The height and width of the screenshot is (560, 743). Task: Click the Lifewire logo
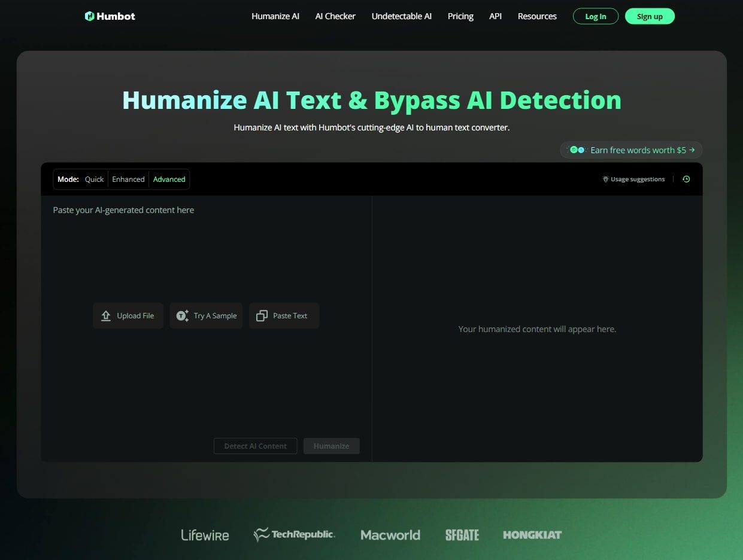click(x=205, y=535)
